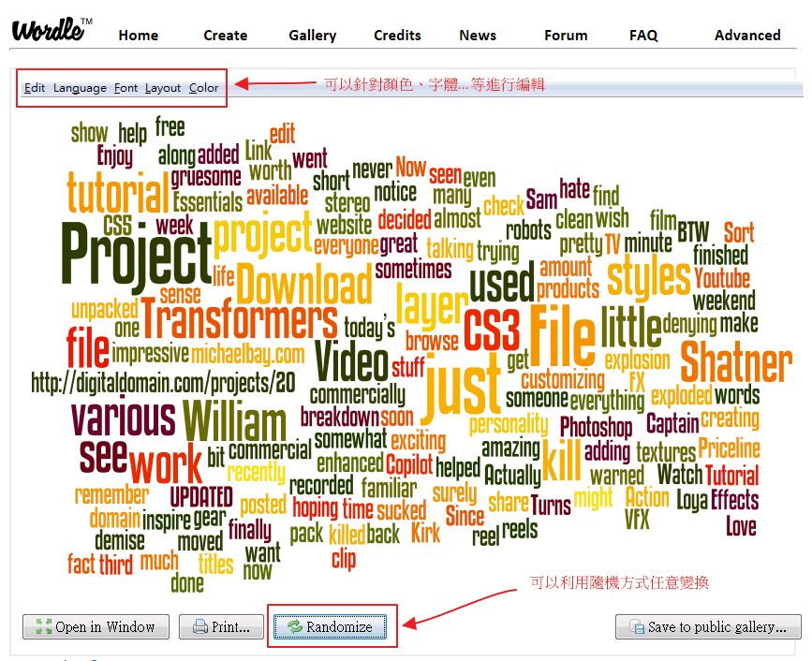
Task: Open the Font menu
Action: [125, 88]
